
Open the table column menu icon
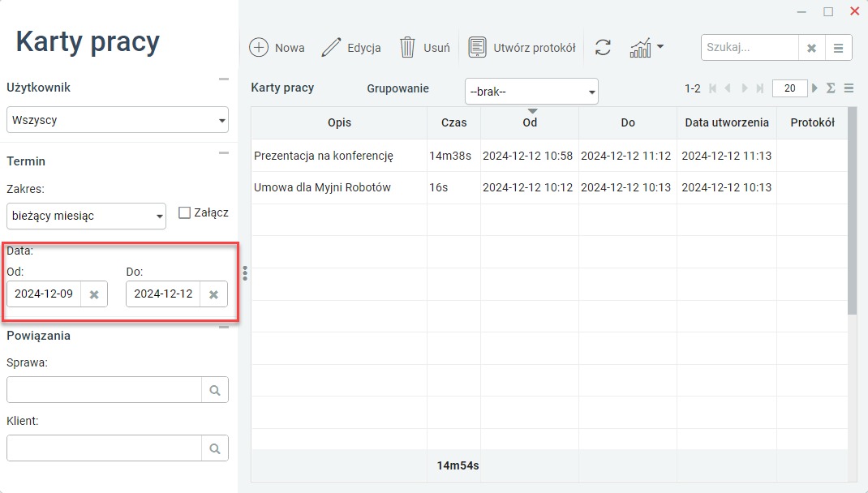[x=849, y=88]
